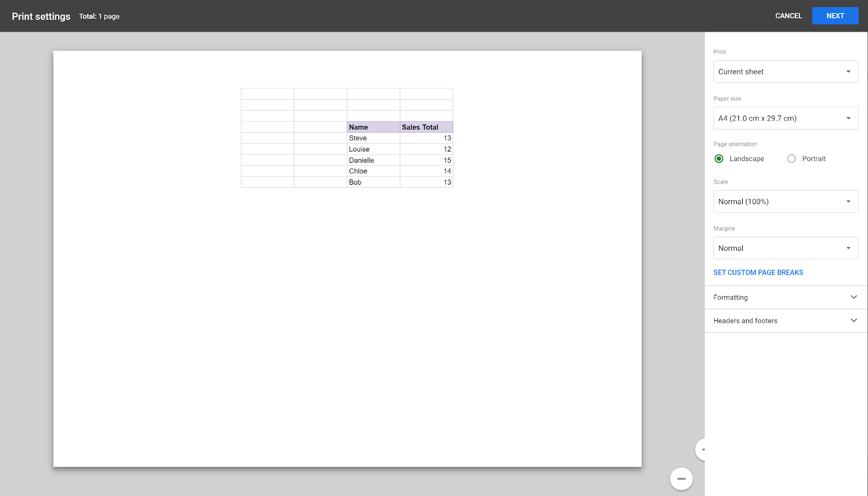Click the zoom out minus button

point(681,479)
